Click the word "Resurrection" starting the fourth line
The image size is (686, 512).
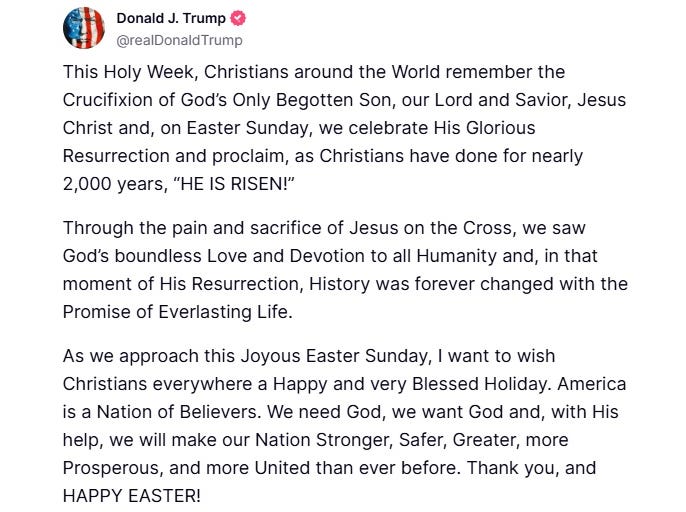(110, 157)
